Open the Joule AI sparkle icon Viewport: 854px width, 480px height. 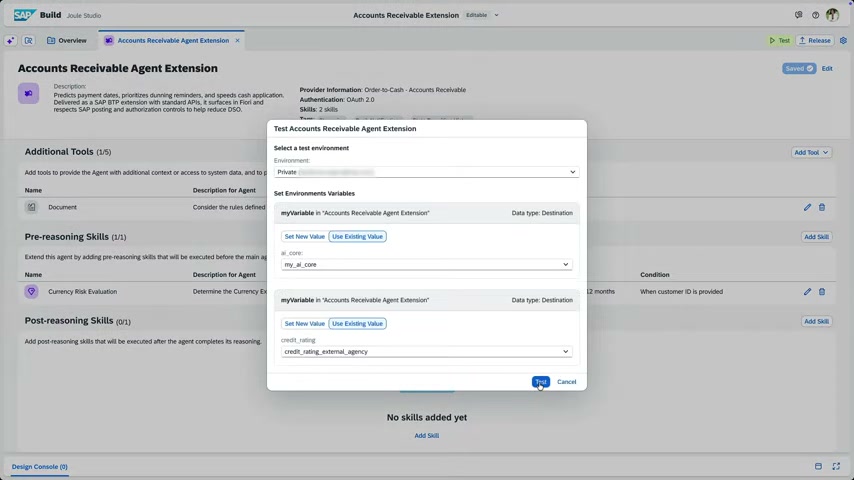click(10, 40)
